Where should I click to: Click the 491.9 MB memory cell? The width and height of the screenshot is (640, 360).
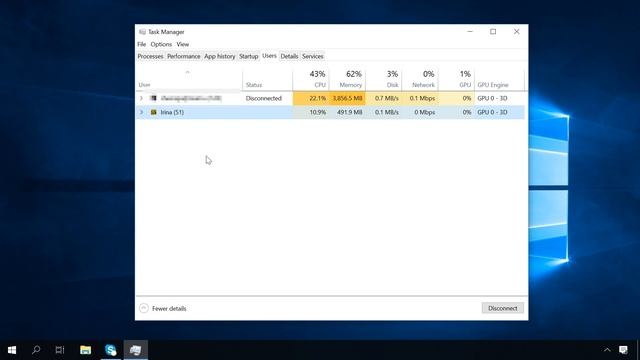pos(347,112)
